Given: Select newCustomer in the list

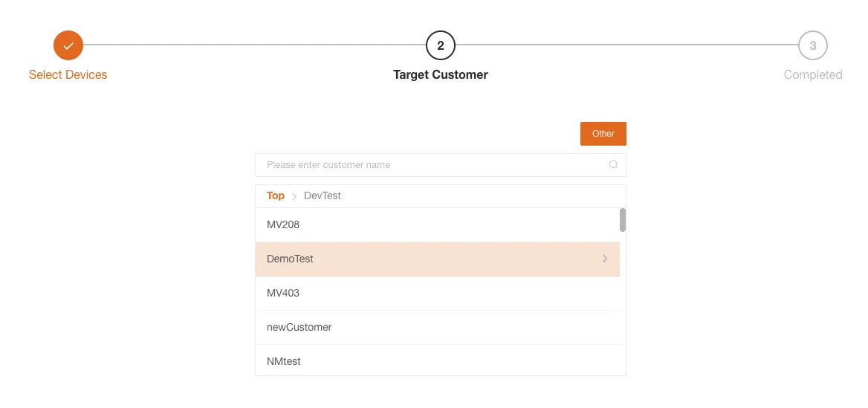Looking at the screenshot, I should coord(299,327).
